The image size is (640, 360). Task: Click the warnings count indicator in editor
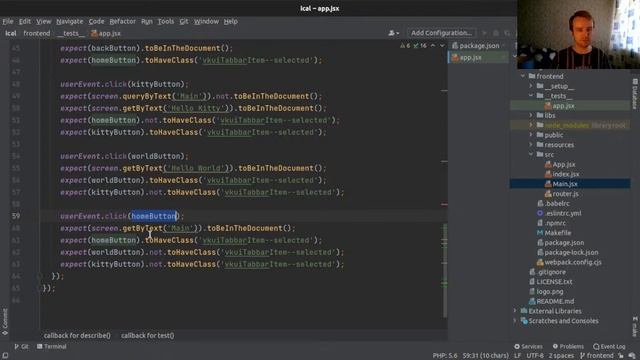[405, 46]
